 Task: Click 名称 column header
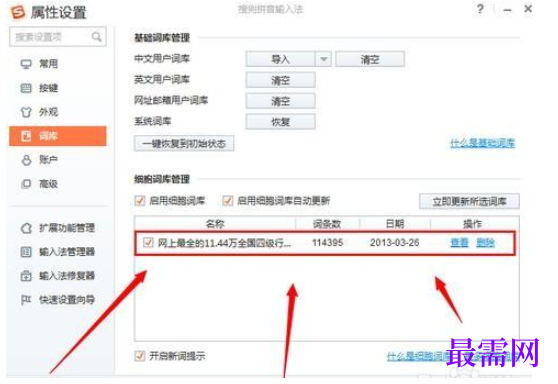215,223
